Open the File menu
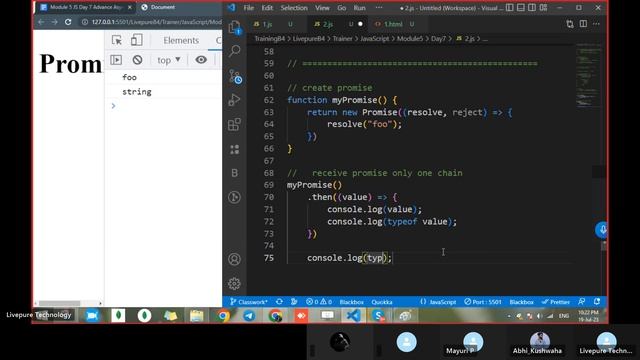The image size is (640, 360). coord(249,8)
